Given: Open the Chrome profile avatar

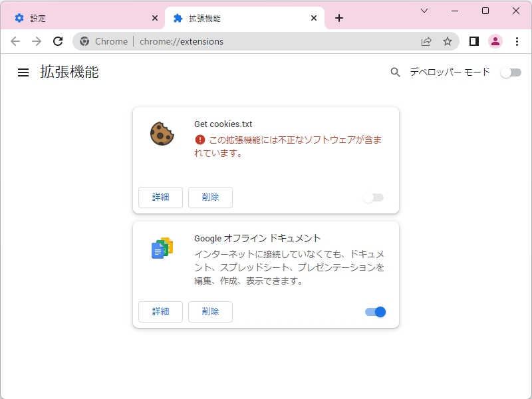Looking at the screenshot, I should 495,41.
